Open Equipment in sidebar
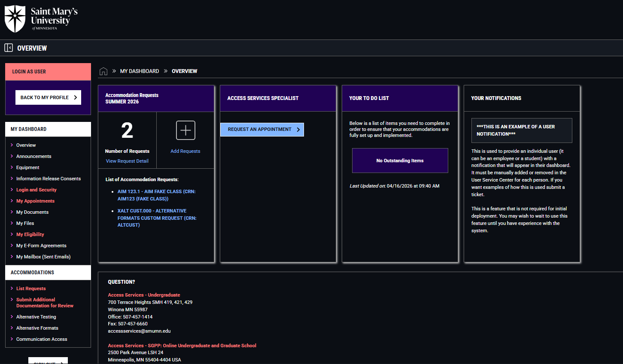 [x=27, y=167]
